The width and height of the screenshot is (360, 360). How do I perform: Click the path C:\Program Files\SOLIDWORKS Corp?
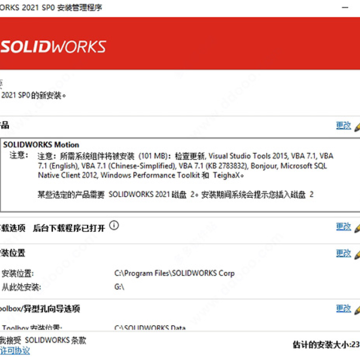(x=174, y=273)
